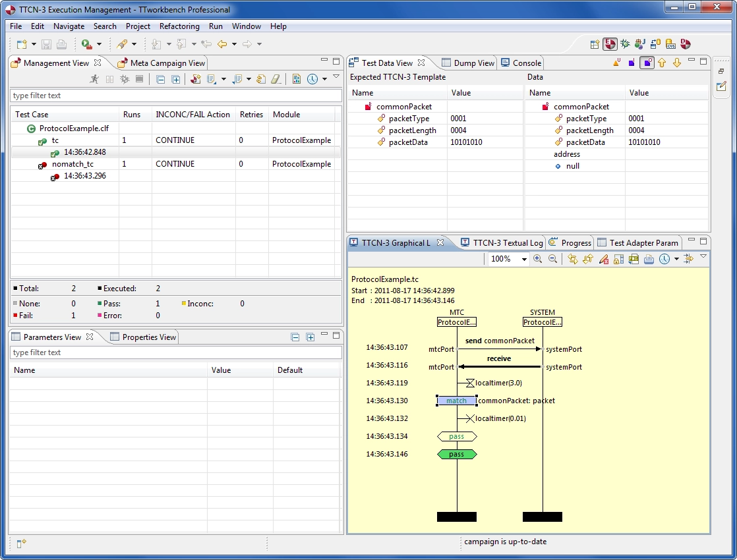Open the debug perspective bug icon
This screenshot has width=737, height=560.
625,44
